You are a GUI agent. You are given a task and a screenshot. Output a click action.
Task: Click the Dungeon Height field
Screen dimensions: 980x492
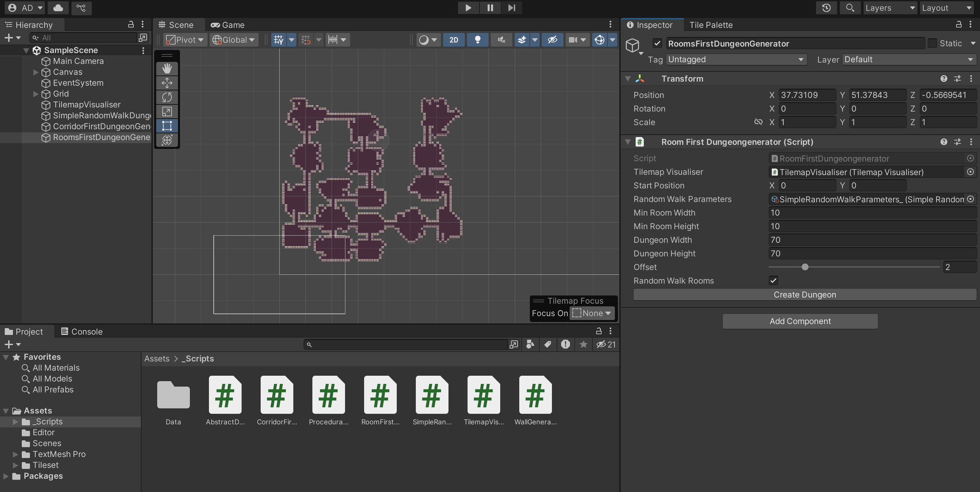[872, 253]
